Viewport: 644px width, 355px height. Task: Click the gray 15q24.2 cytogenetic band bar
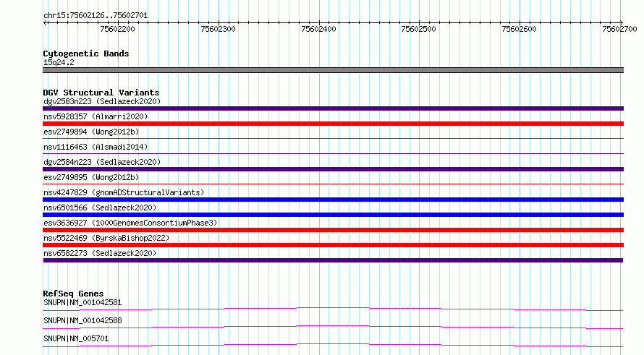pyautogui.click(x=333, y=70)
